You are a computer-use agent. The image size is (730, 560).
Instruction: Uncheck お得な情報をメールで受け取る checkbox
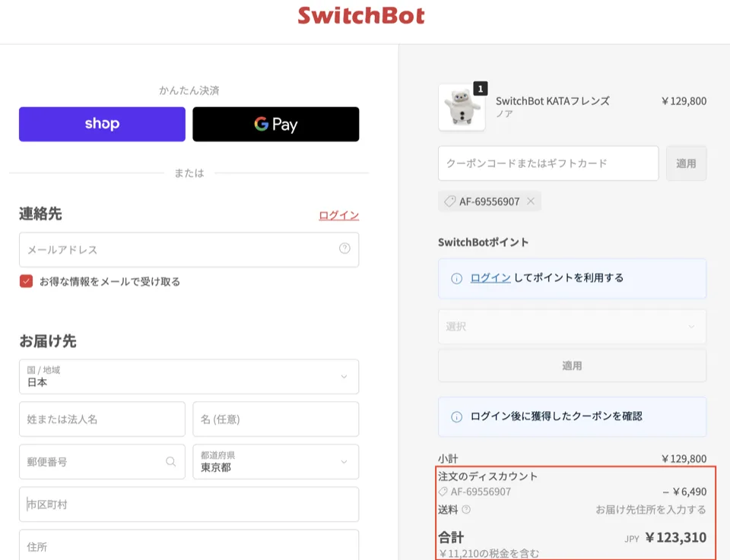pyautogui.click(x=26, y=281)
